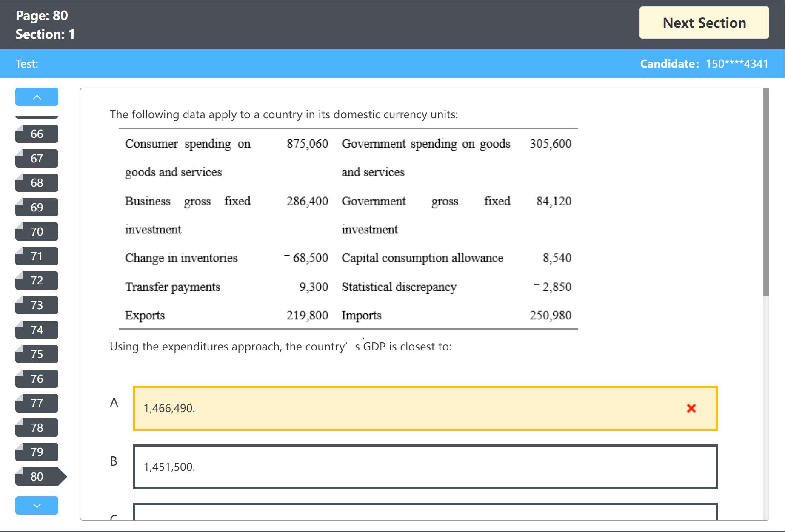
Task: Open question 79
Action: pyautogui.click(x=37, y=452)
